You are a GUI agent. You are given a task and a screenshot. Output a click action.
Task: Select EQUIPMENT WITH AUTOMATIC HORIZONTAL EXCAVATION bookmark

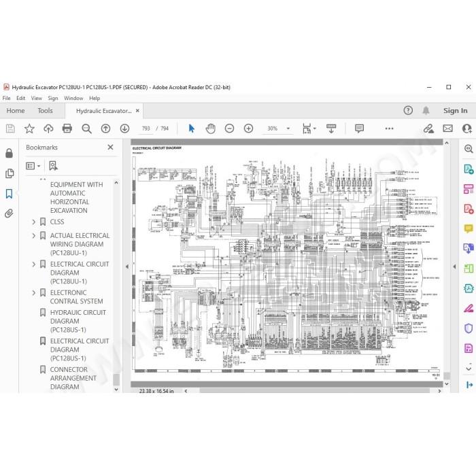coord(76,198)
